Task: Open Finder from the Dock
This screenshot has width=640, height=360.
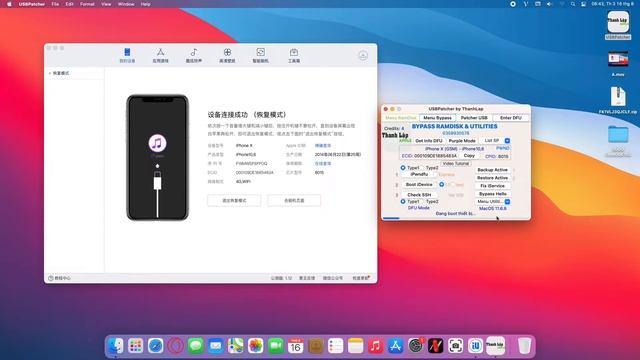Action: click(x=116, y=346)
